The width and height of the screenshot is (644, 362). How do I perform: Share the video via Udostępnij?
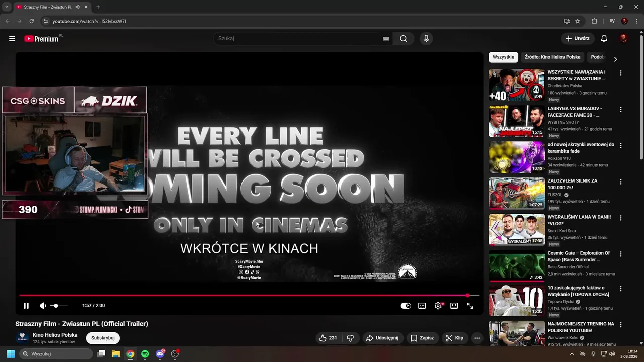tap(382, 338)
